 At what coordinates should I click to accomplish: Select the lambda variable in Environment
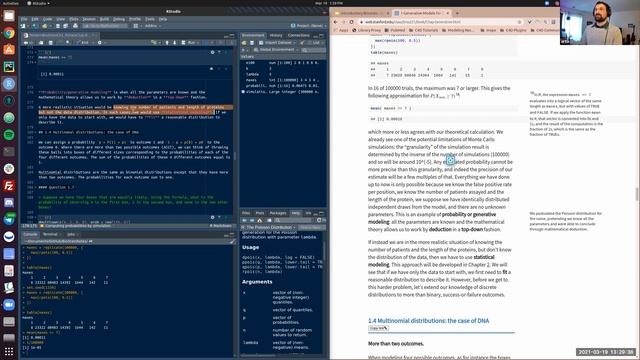click(283, 74)
